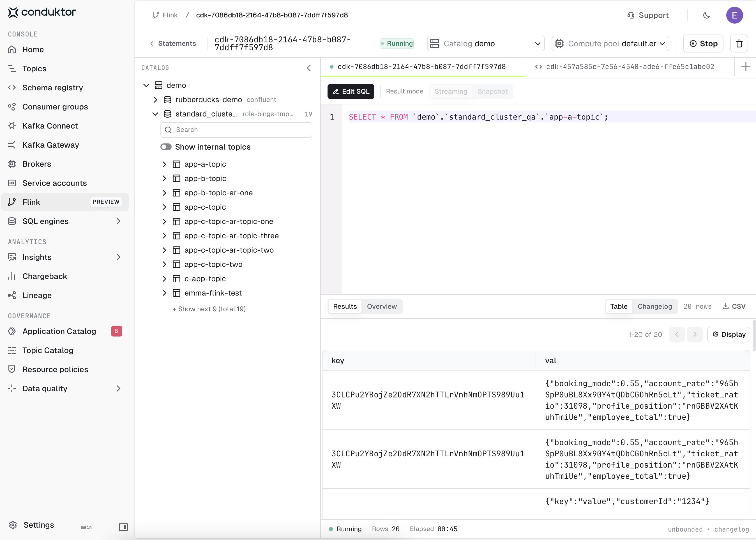The height and width of the screenshot is (540, 756).
Task: Open the Resource policies icon
Action: coord(12,369)
